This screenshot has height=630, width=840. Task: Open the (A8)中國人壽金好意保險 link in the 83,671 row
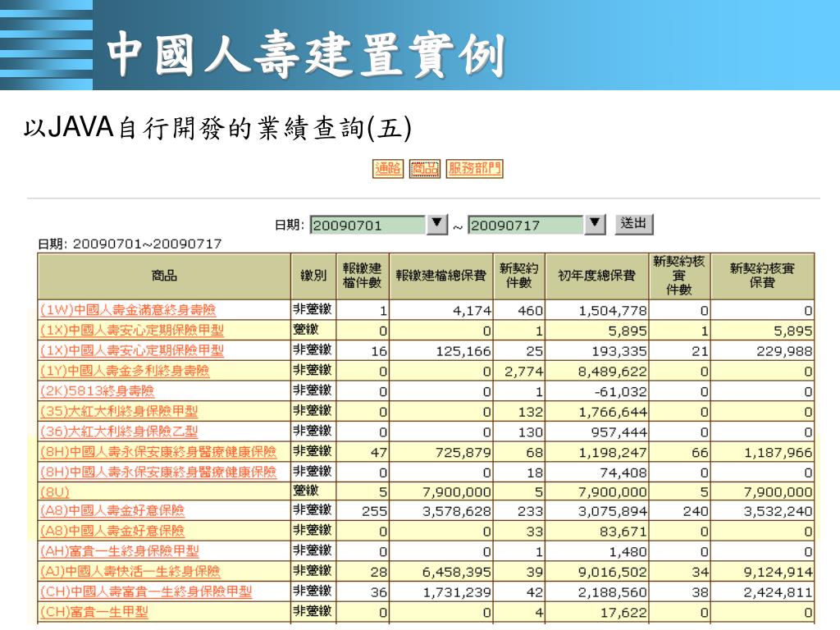tap(112, 532)
